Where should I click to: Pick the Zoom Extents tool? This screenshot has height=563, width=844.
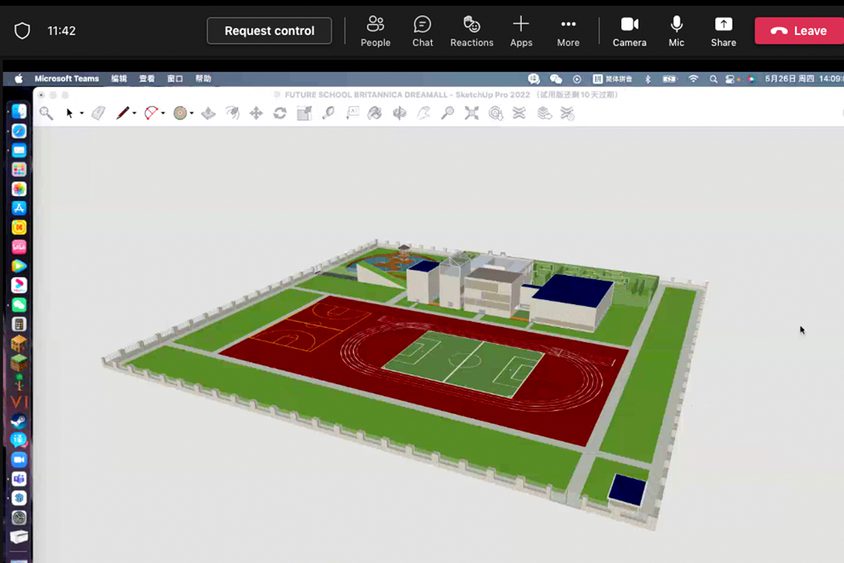pyautogui.click(x=471, y=114)
